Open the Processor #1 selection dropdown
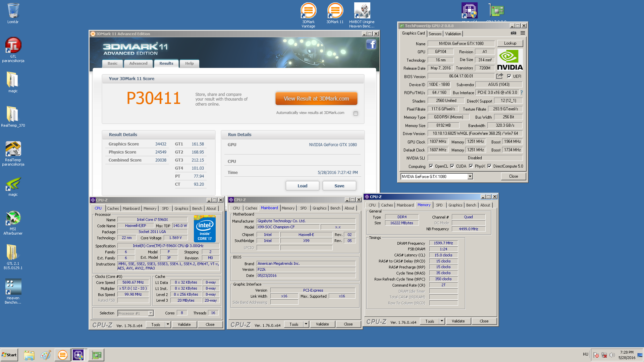 (151, 313)
